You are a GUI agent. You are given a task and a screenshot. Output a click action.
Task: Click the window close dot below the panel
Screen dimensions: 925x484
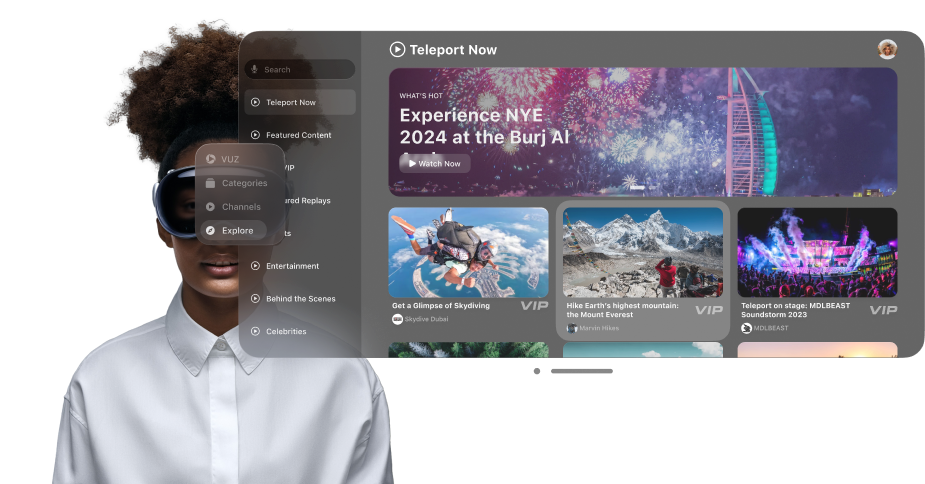537,371
